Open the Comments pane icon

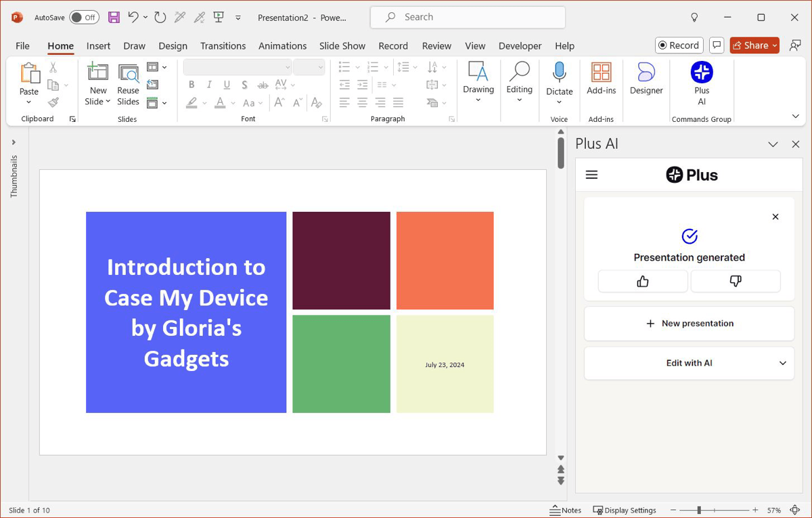coord(717,45)
